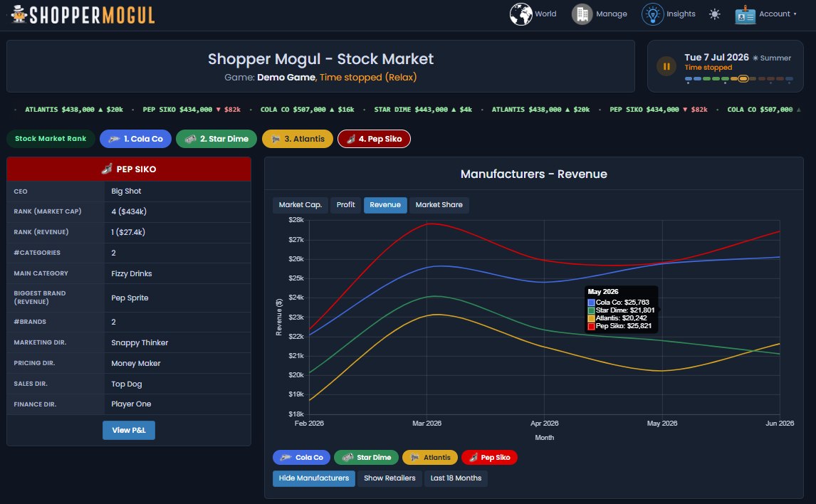Open the View P&L button

pyautogui.click(x=129, y=430)
